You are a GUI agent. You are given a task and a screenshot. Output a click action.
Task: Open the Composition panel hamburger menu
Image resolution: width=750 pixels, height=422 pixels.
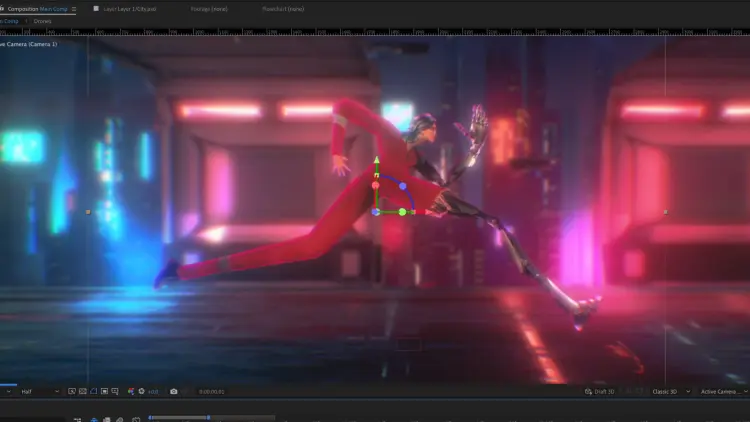point(74,9)
